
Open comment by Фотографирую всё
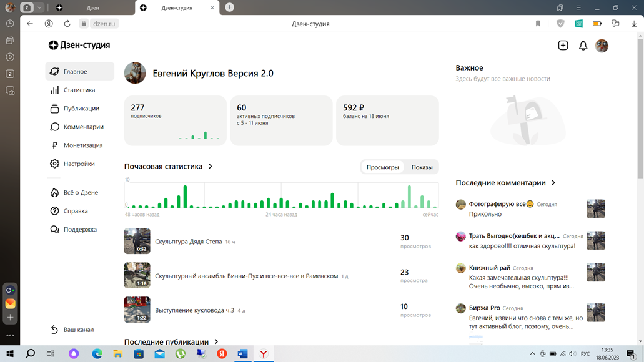tap(530, 209)
